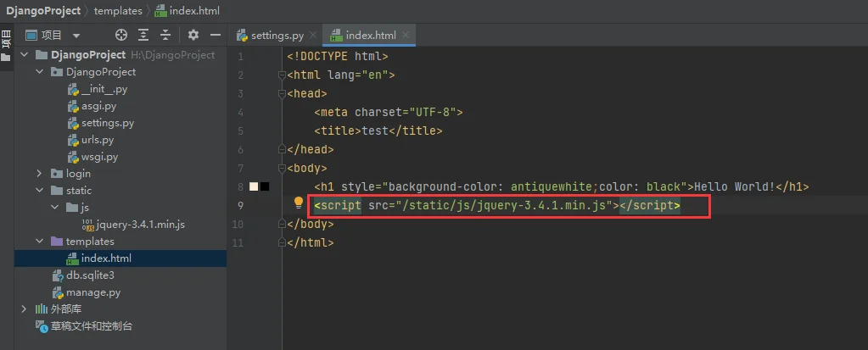The height and width of the screenshot is (350, 868).
Task: Collapse the static folder
Action: click(x=39, y=190)
